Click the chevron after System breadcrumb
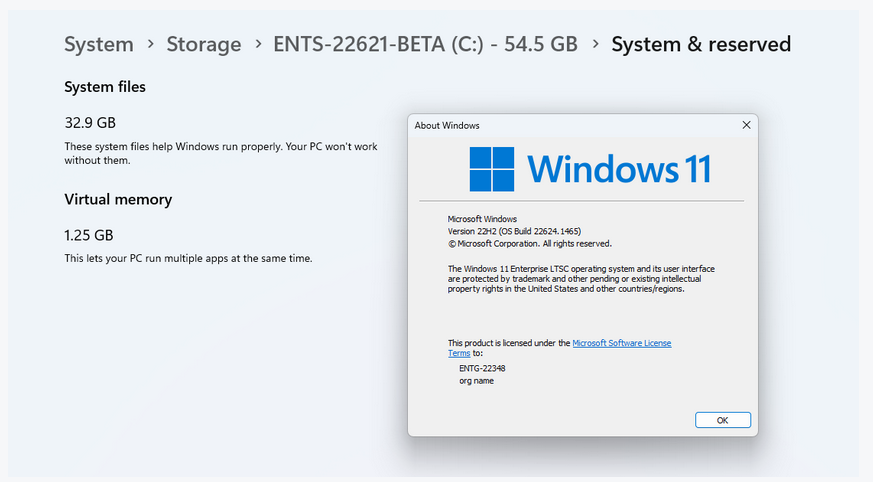 point(150,44)
